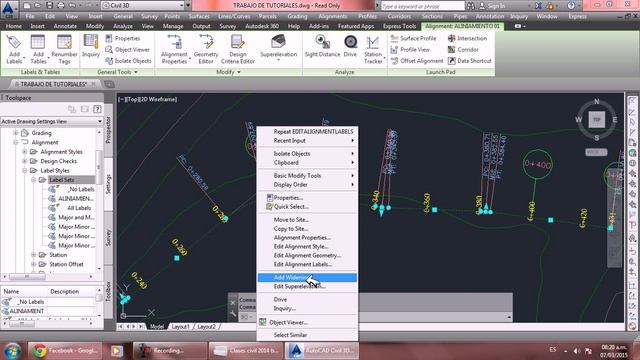The width and height of the screenshot is (640, 360).
Task: Choose Edit Alignment Geometry from context menu
Action: 307,256
